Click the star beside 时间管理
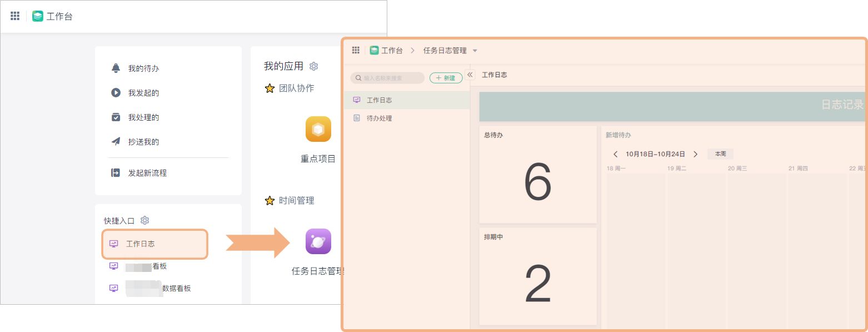Screen dimensions: 868x332 [270, 201]
